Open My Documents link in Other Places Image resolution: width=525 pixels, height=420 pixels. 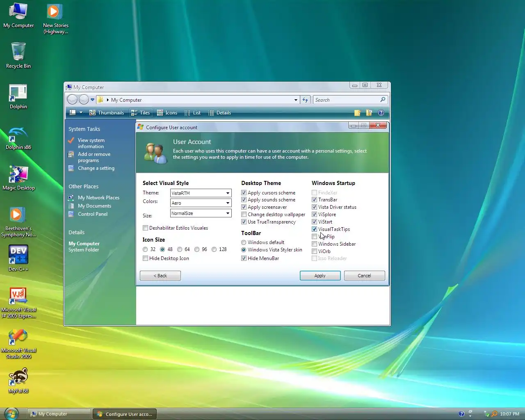click(x=94, y=206)
